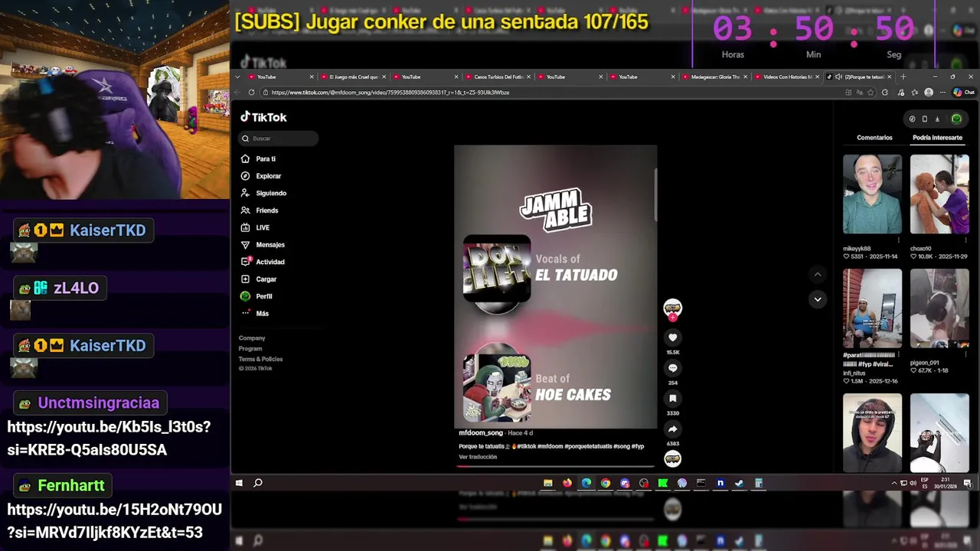Screen dimensions: 980x551
Task: Open choxo10 suggested video thumbnail
Action: (x=939, y=194)
